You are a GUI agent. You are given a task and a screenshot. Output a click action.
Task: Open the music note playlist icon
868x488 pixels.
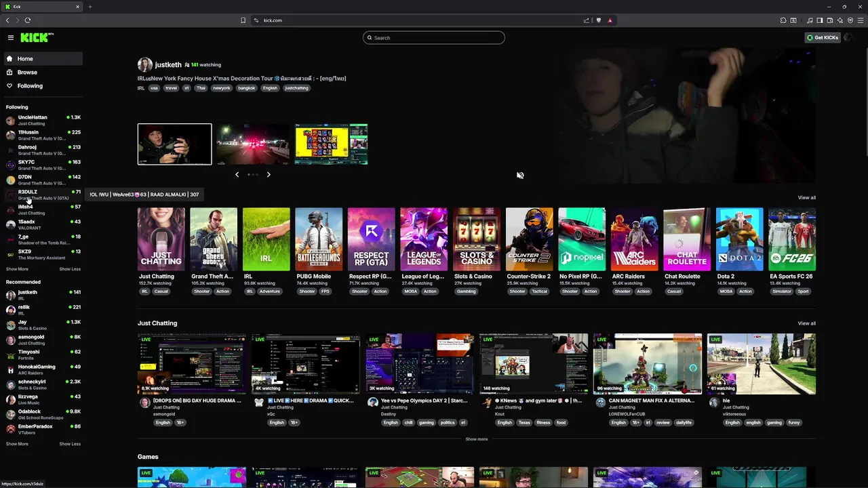[810, 20]
